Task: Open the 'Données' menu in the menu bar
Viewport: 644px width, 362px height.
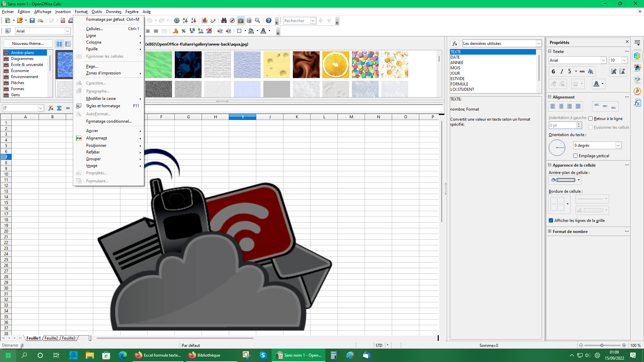Action: 114,11
